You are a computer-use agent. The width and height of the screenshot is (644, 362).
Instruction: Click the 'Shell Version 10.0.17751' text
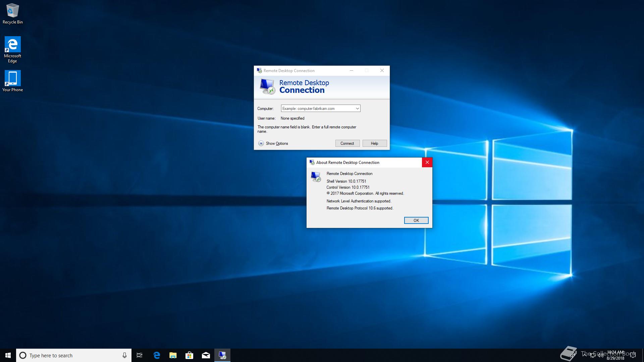click(346, 181)
